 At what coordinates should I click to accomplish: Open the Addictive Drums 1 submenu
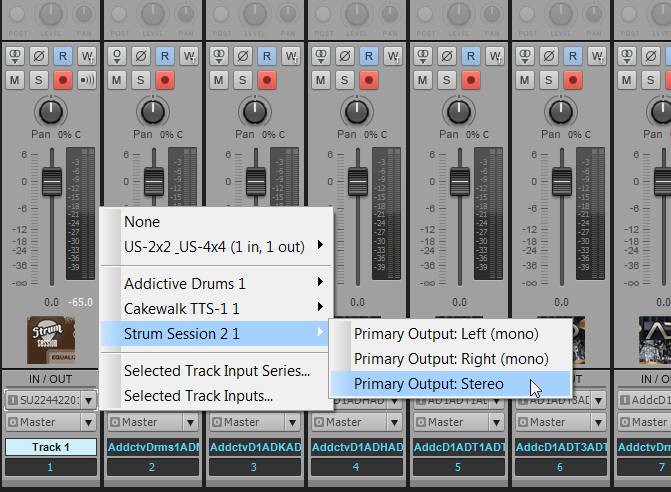click(216, 284)
